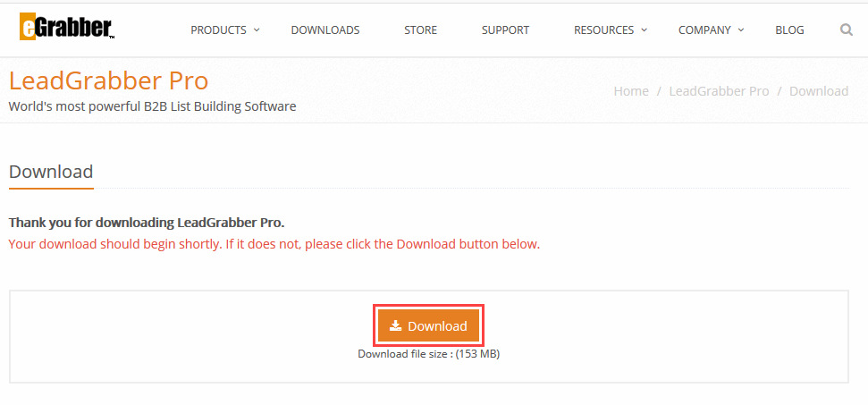The width and height of the screenshot is (868, 405).
Task: Go to DOWNLOADS page
Action: (x=325, y=30)
